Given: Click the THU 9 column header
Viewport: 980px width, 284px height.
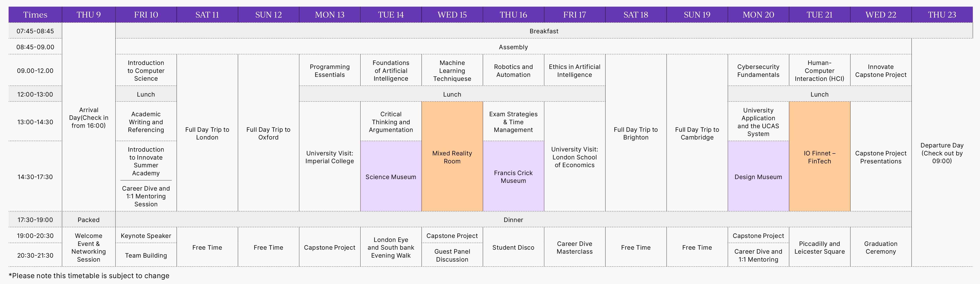Looking at the screenshot, I should 88,14.
